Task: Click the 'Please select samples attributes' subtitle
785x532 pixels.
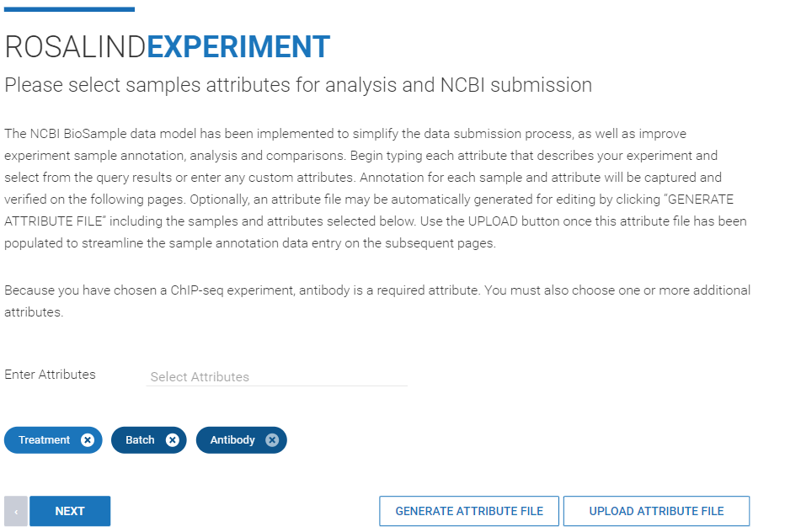Action: point(298,85)
